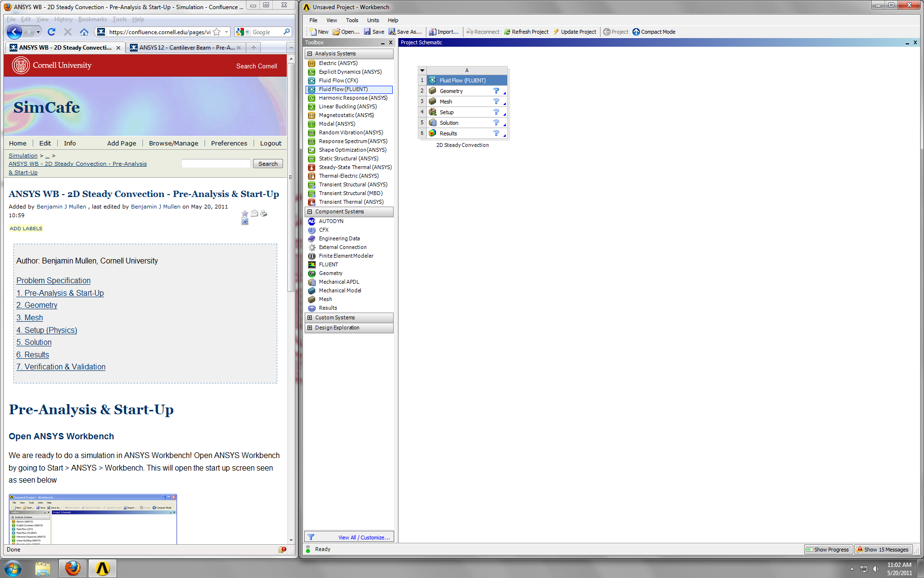
Task: Open the 7. Verification & Validation link
Action: [61, 367]
